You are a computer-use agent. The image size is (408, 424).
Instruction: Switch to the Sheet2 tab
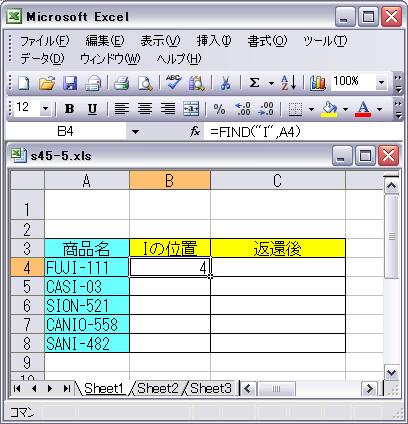[157, 389]
